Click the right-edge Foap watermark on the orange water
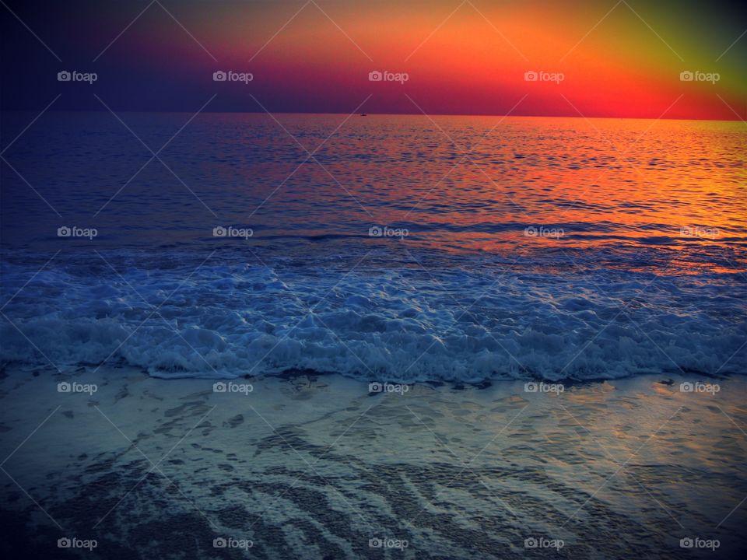Image resolution: width=747 pixels, height=560 pixels. coord(700,232)
